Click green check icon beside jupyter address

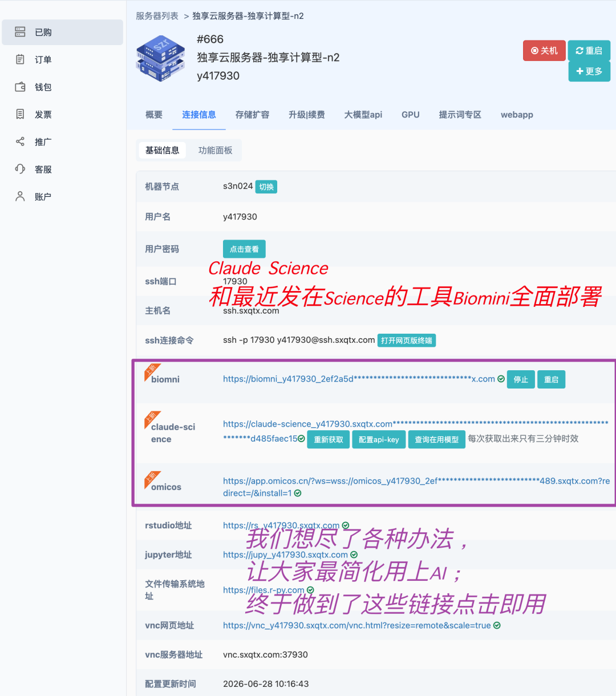[354, 555]
